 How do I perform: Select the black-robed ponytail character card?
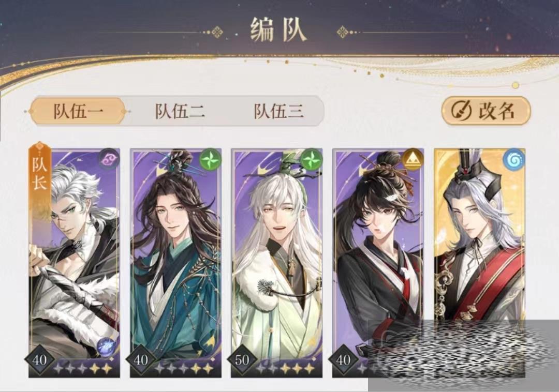pos(378,263)
